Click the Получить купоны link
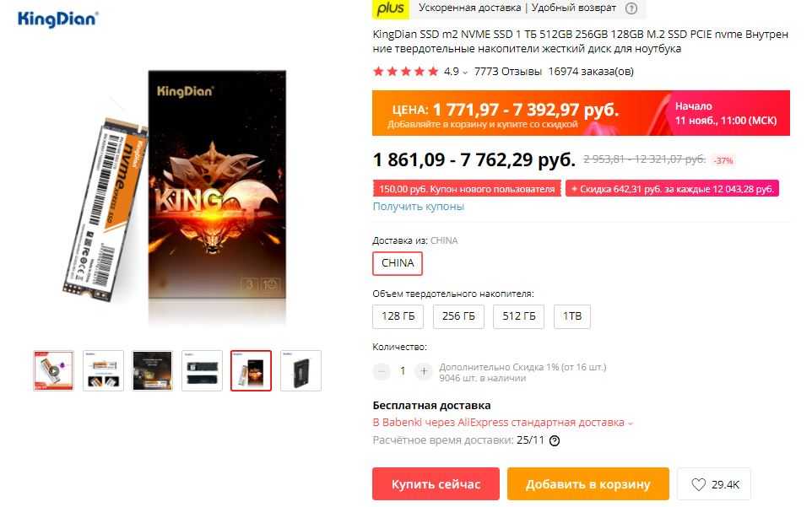 [x=419, y=207]
